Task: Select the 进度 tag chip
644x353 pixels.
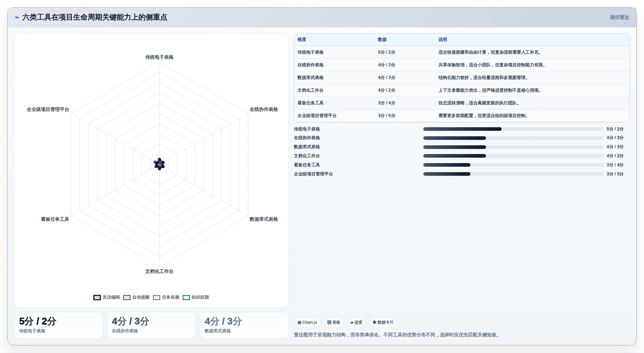Action: point(357,323)
